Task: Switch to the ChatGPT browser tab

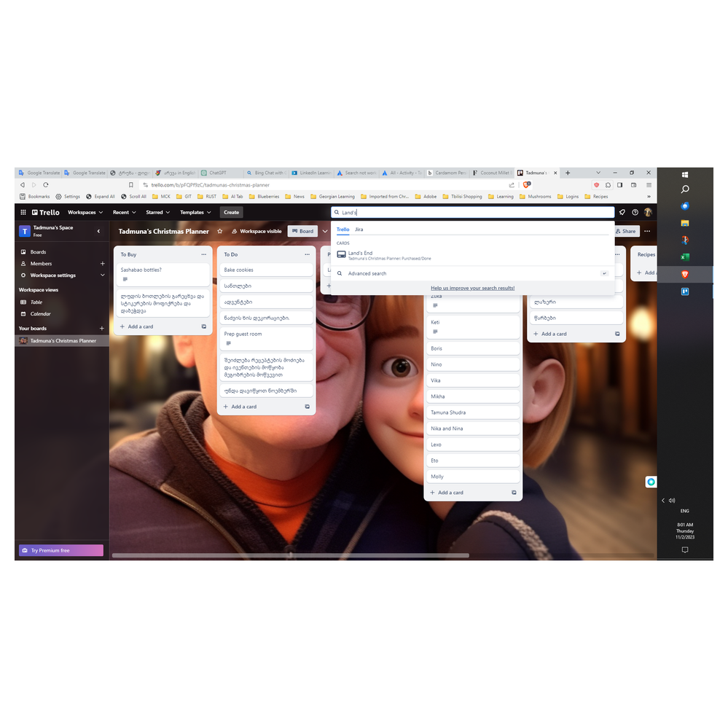Action: click(221, 173)
